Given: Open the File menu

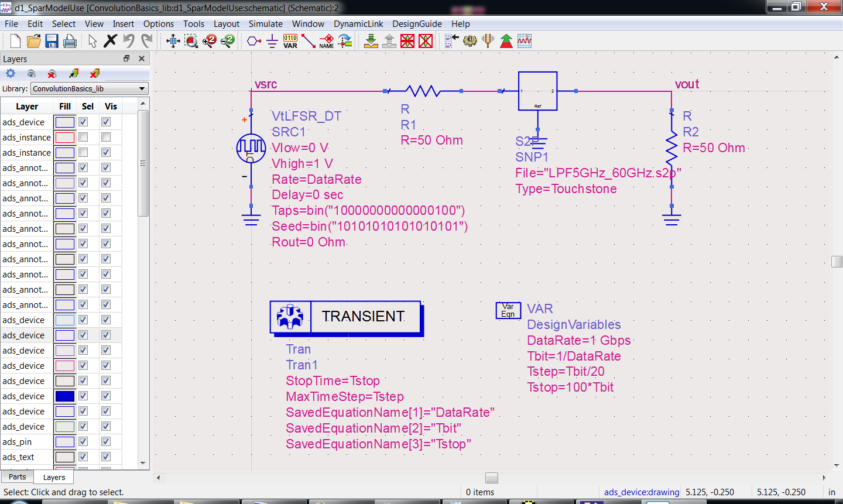Looking at the screenshot, I should pyautogui.click(x=11, y=24).
